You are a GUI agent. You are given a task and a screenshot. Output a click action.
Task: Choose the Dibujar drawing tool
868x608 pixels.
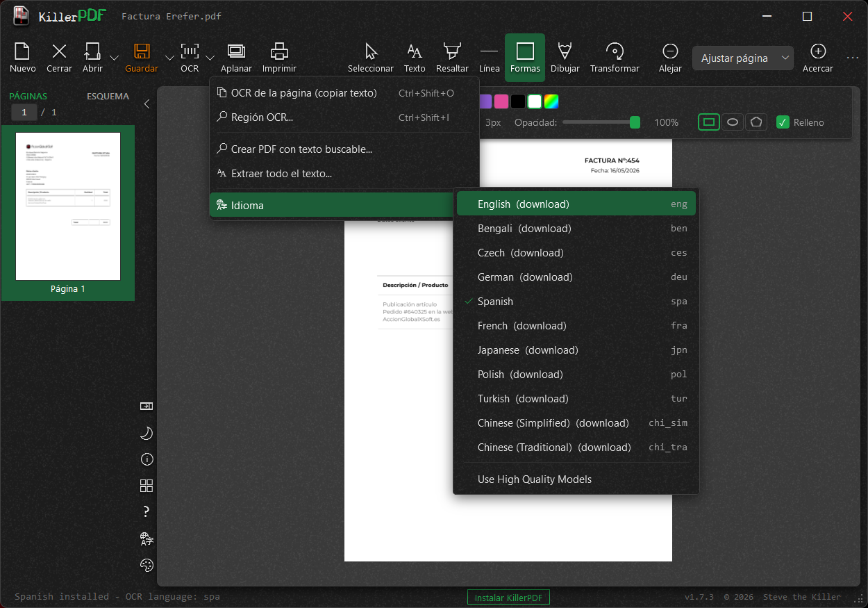[x=565, y=58]
